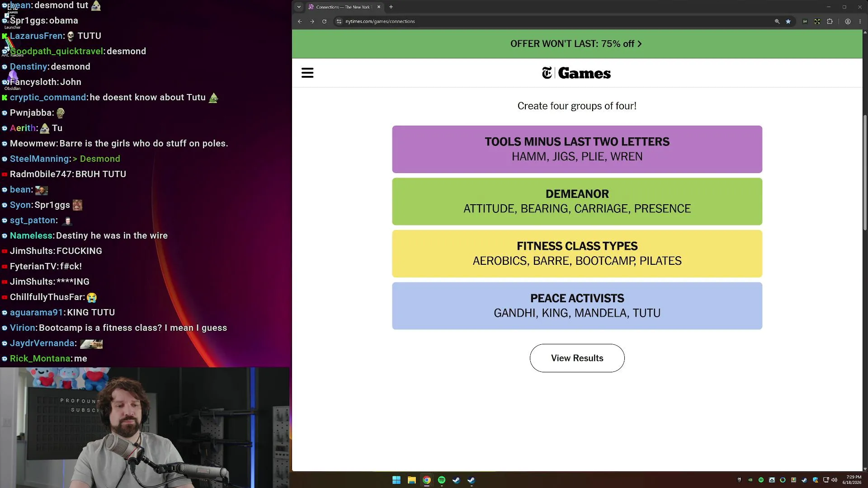Screen dimensions: 868x488
Task: Select the yellow Fitness Class Types group
Action: 577,253
